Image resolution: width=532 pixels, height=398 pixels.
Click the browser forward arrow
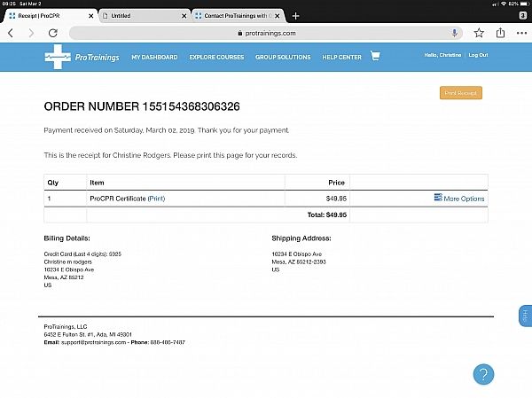[31, 33]
